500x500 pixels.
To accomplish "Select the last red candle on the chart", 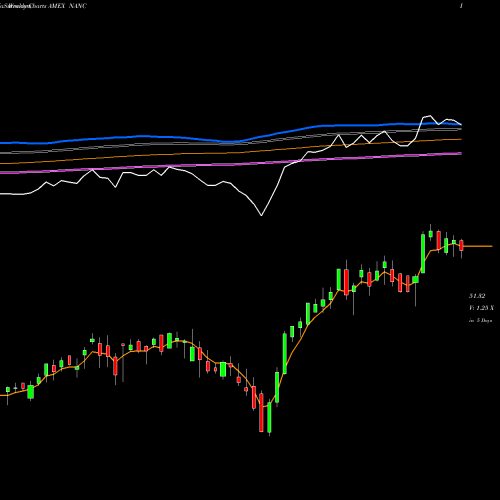I will (461, 245).
